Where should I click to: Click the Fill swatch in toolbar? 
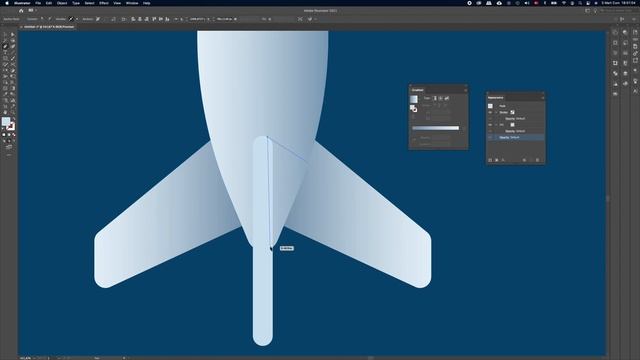(6, 121)
